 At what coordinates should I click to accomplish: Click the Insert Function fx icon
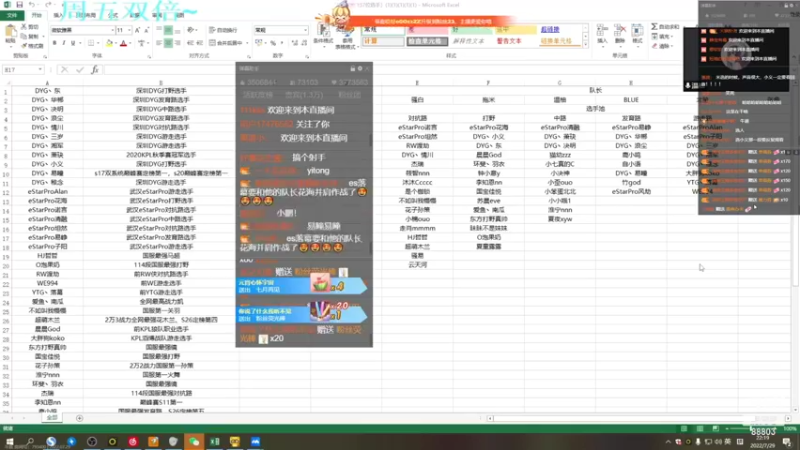click(x=95, y=69)
